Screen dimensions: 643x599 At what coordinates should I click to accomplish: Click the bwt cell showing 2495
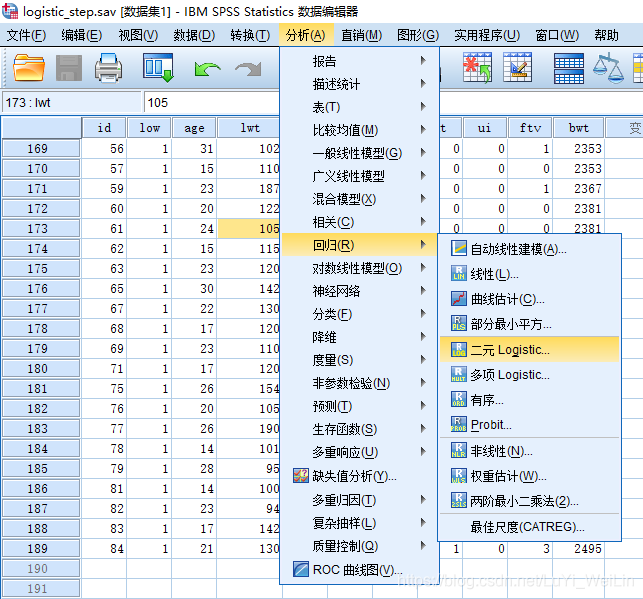[x=579, y=549]
